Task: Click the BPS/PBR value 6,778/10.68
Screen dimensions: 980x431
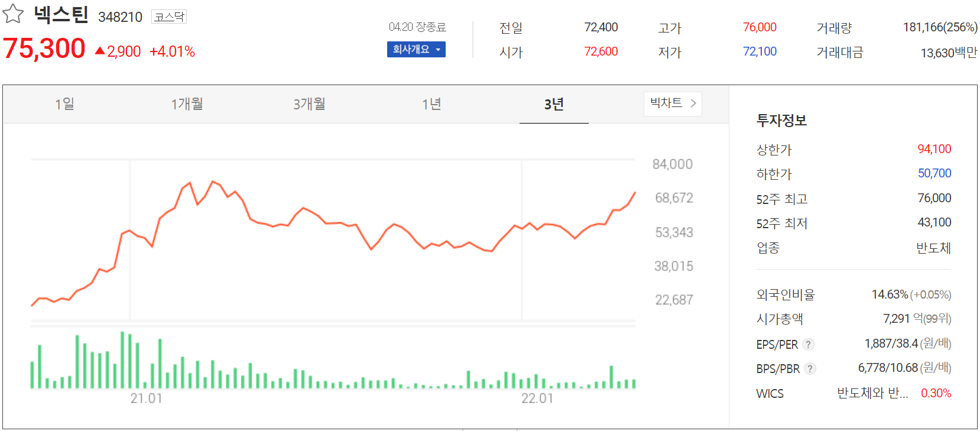Action: (x=888, y=368)
